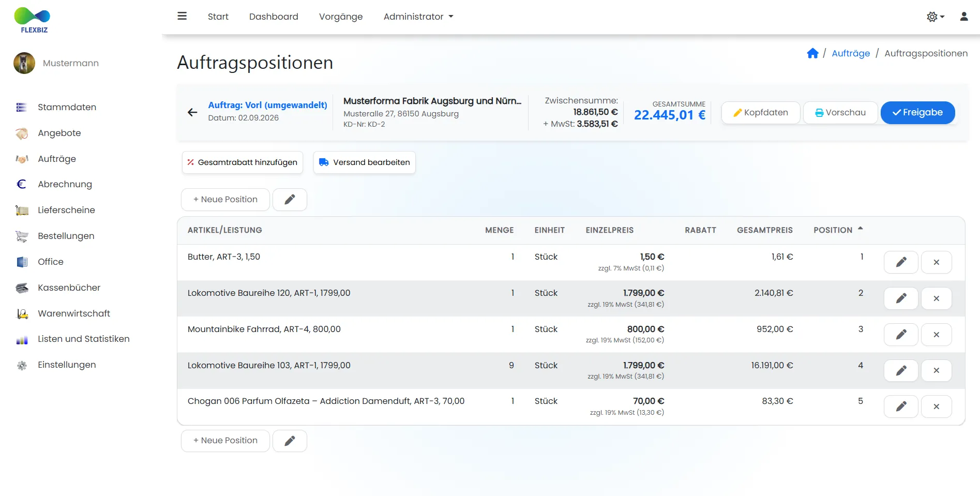Viewport: 980px width, 496px height.
Task: Delete the Chogan 006 Parfum position
Action: 936,407
